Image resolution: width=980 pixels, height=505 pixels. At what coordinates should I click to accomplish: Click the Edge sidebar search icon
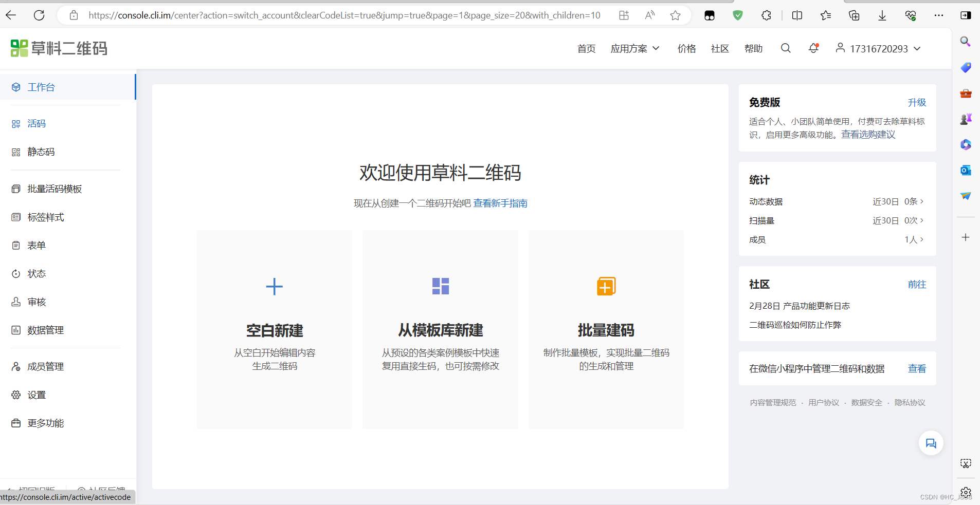coord(966,42)
